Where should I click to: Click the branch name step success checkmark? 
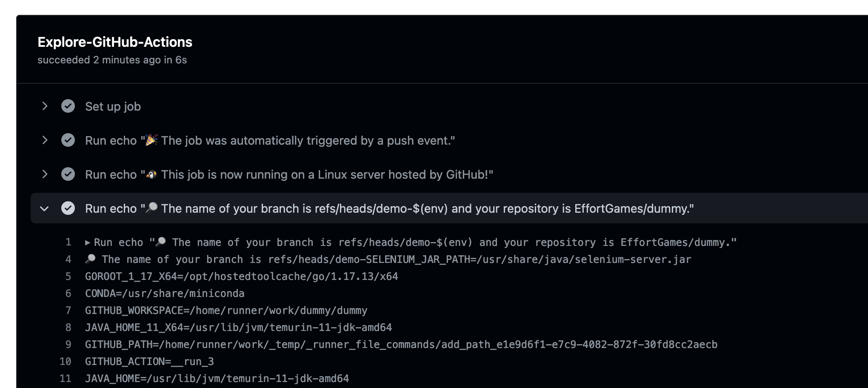(68, 208)
